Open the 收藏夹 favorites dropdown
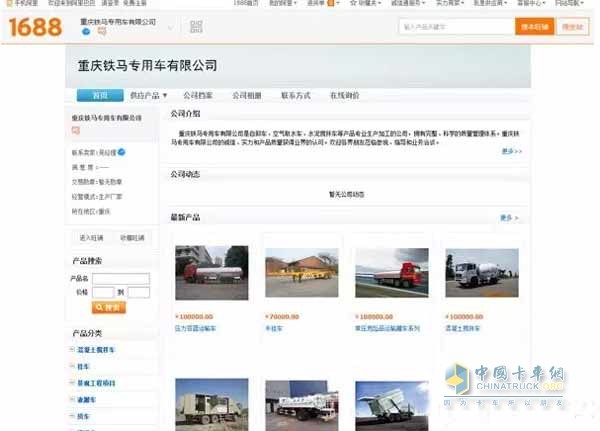Image resolution: width=600 pixels, height=431 pixels. pos(365,3)
